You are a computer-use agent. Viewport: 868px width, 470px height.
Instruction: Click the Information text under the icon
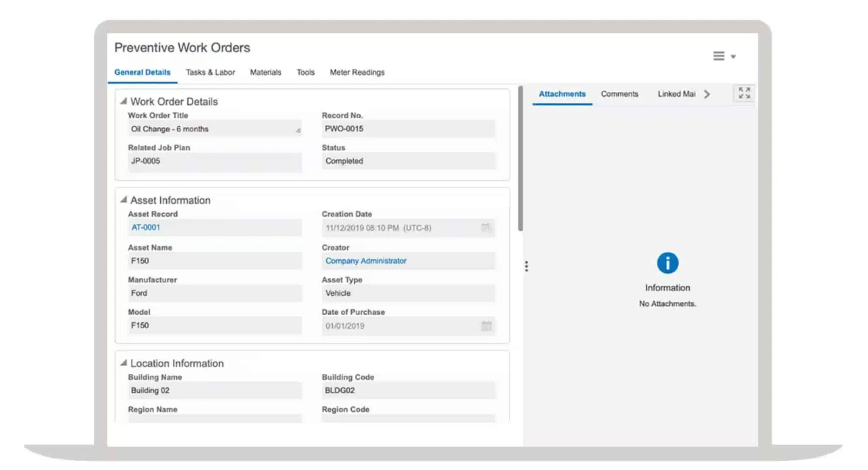coord(668,288)
